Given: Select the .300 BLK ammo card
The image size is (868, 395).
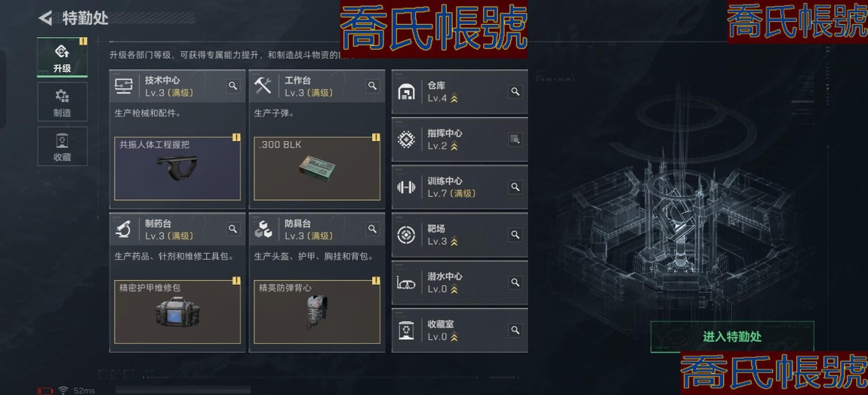Looking at the screenshot, I should [317, 168].
